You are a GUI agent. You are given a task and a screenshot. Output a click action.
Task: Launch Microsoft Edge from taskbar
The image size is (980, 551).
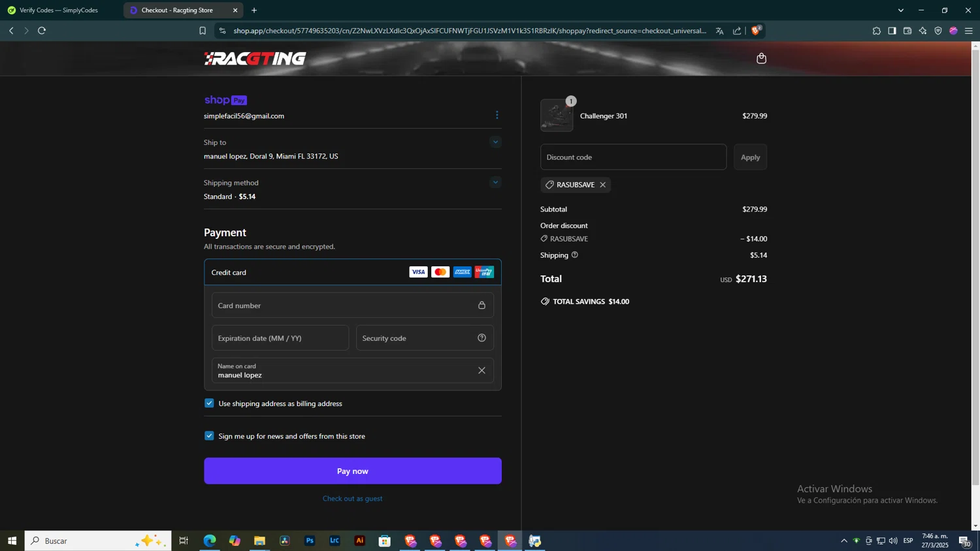pos(209,541)
